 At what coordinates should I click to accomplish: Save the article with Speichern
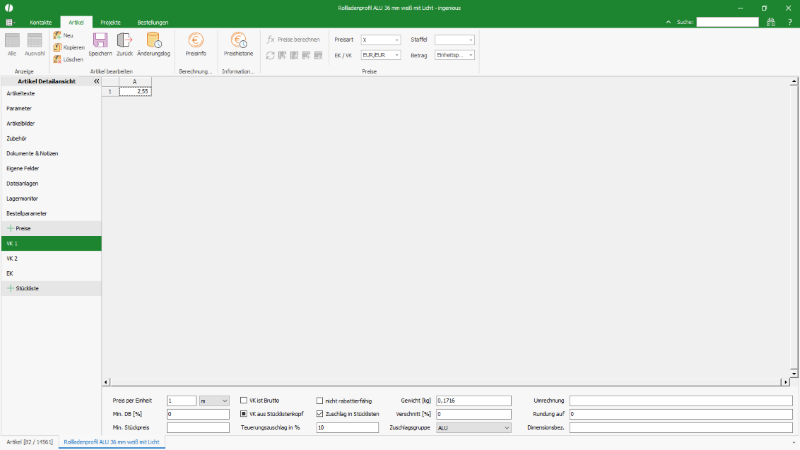pos(100,44)
